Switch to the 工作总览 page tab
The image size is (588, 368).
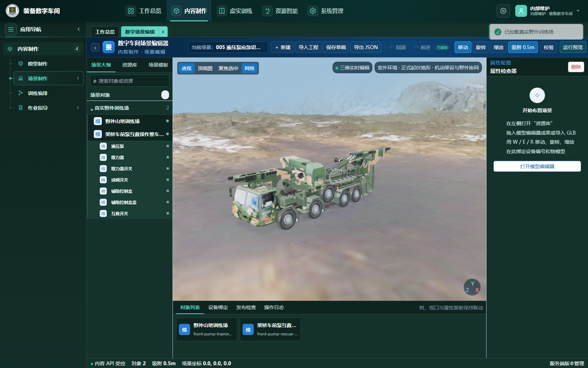[105, 32]
